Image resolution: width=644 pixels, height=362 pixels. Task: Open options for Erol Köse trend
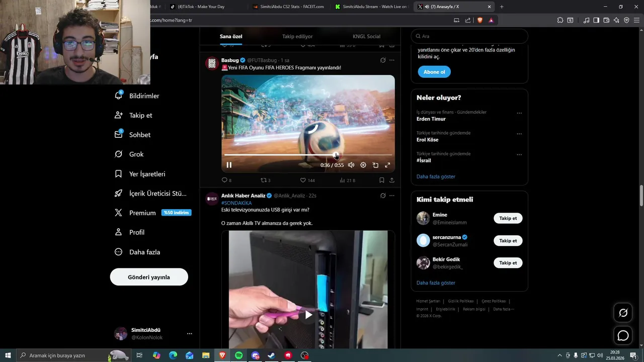pyautogui.click(x=519, y=134)
